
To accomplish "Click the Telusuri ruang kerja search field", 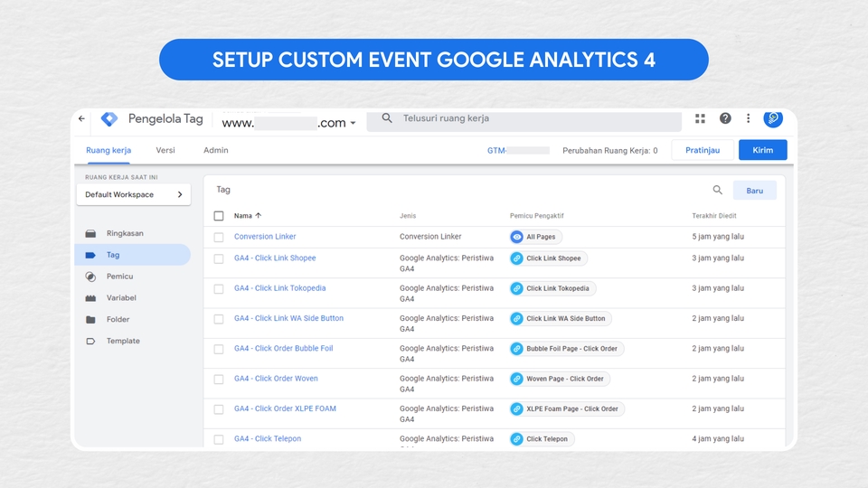I will click(x=524, y=119).
